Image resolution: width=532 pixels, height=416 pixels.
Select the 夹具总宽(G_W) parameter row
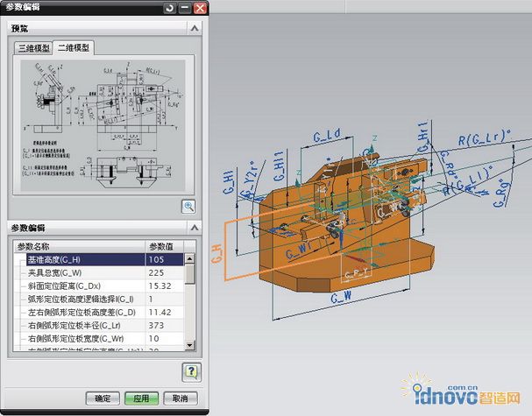[x=79, y=273]
